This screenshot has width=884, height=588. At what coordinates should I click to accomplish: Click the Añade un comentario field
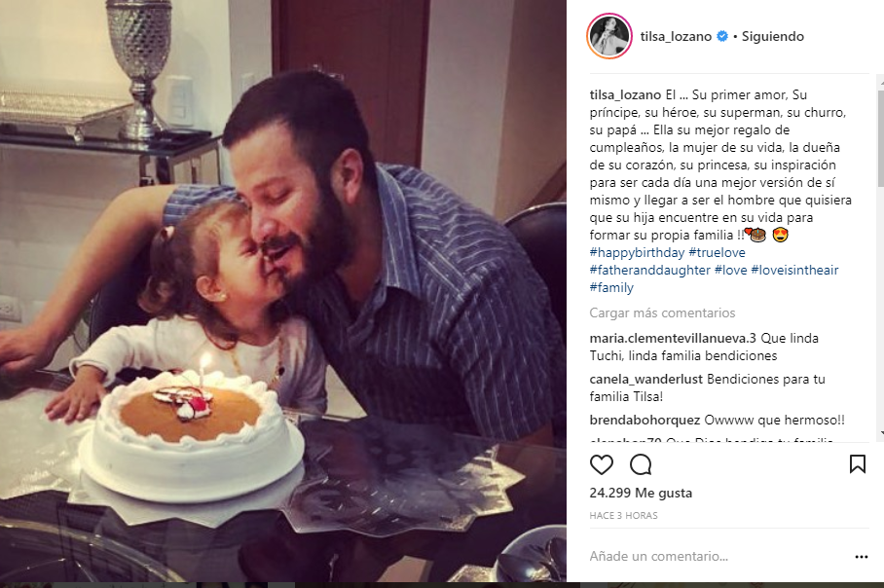pos(716,557)
